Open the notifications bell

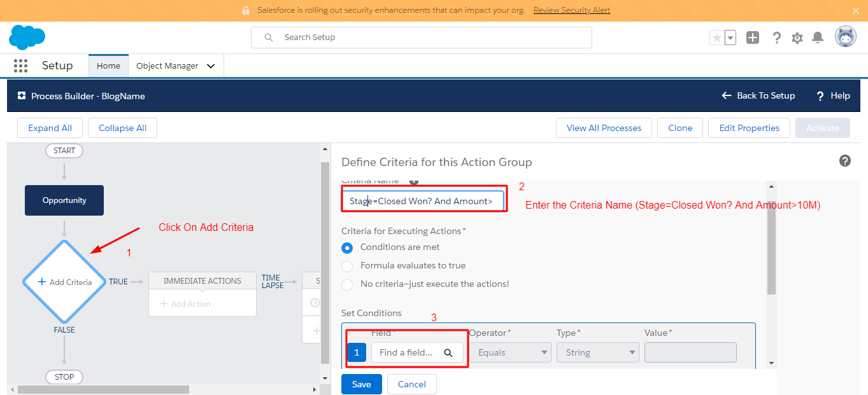pos(818,38)
